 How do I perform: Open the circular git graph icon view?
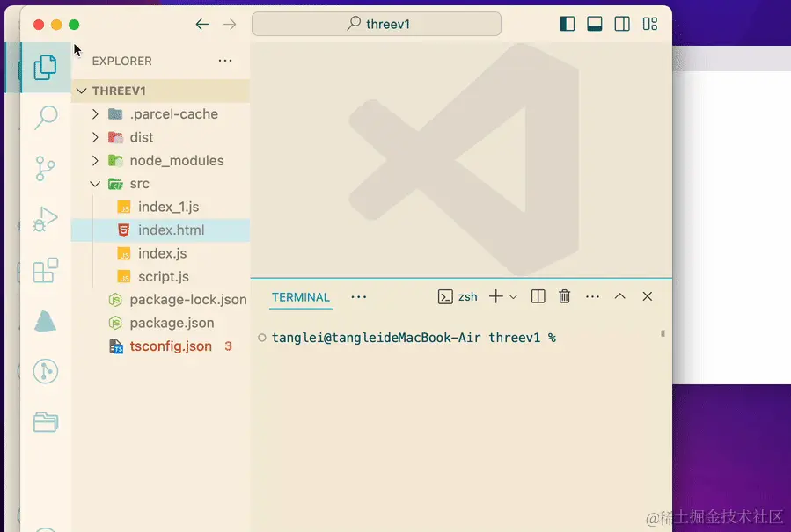46,371
